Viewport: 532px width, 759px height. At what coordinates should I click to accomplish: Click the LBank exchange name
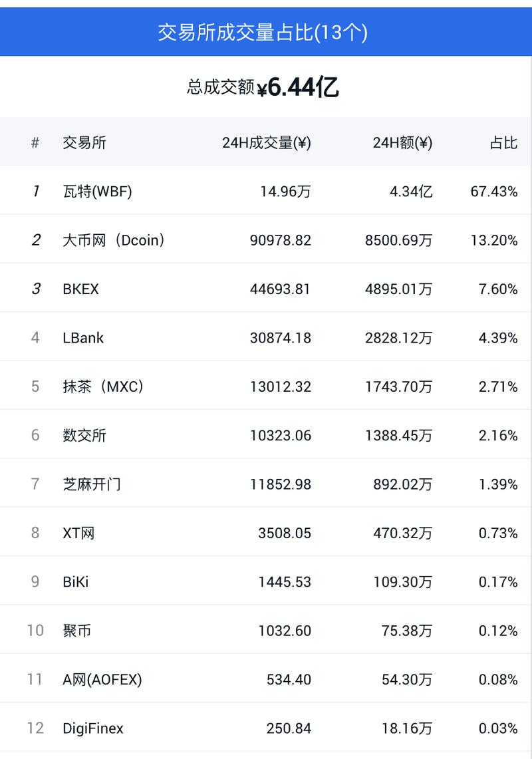click(x=83, y=338)
